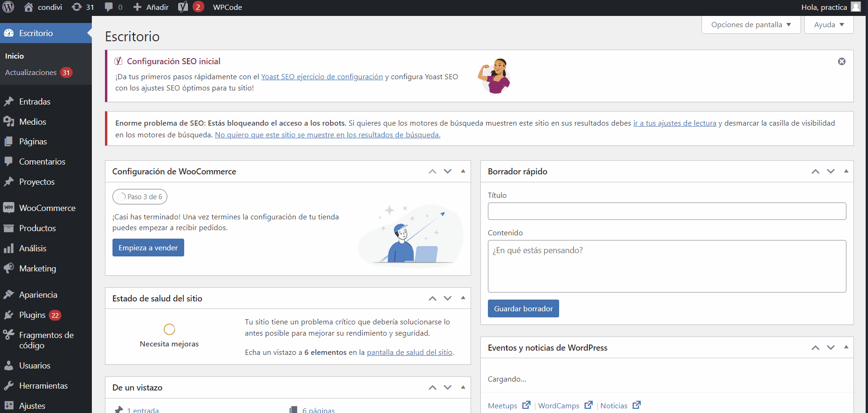The width and height of the screenshot is (868, 413).
Task: Open WooCommerce in the sidebar
Action: [47, 208]
